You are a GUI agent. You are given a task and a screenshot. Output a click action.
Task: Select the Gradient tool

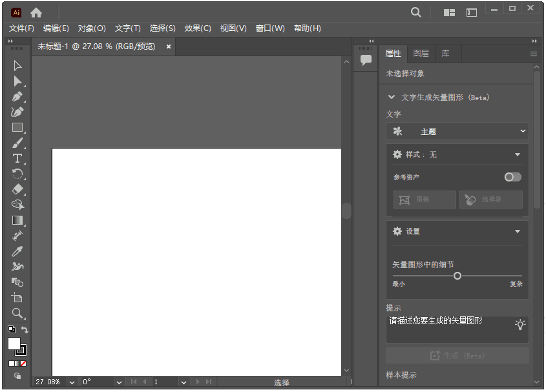(18, 220)
